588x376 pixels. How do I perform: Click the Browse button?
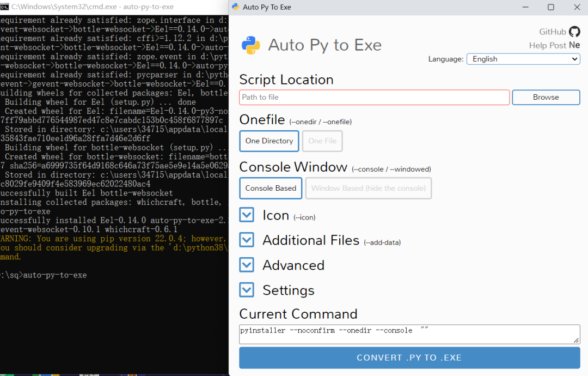(x=546, y=98)
